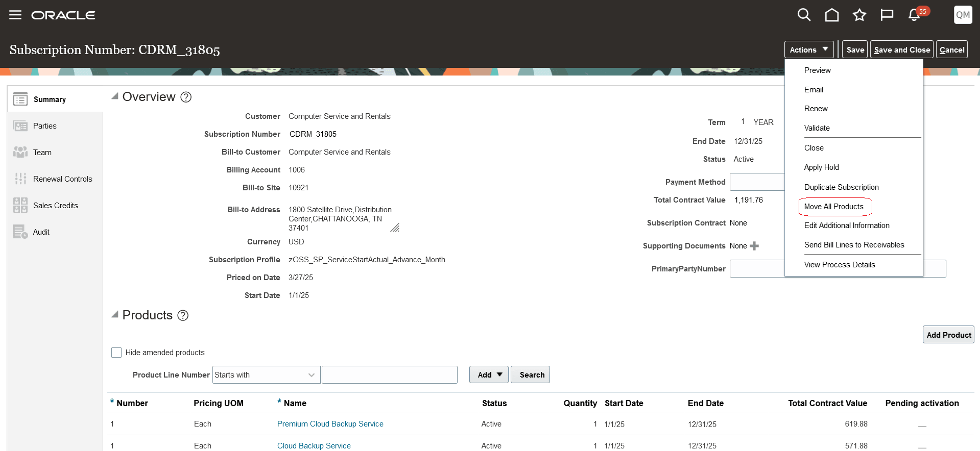Choose Close from Actions menu
The image size is (980, 451).
pyautogui.click(x=814, y=148)
